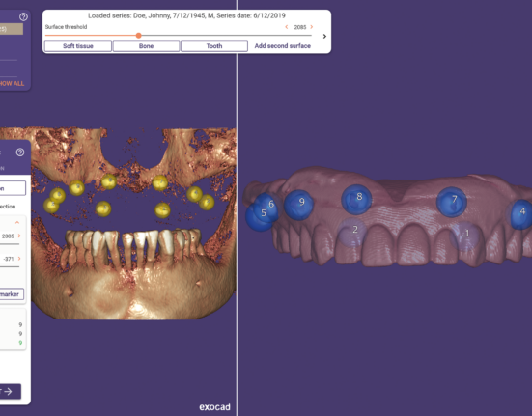Viewport: 532px width, 416px height.
Task: Increase surface threshold with right arrow near 2085
Action: 312,27
